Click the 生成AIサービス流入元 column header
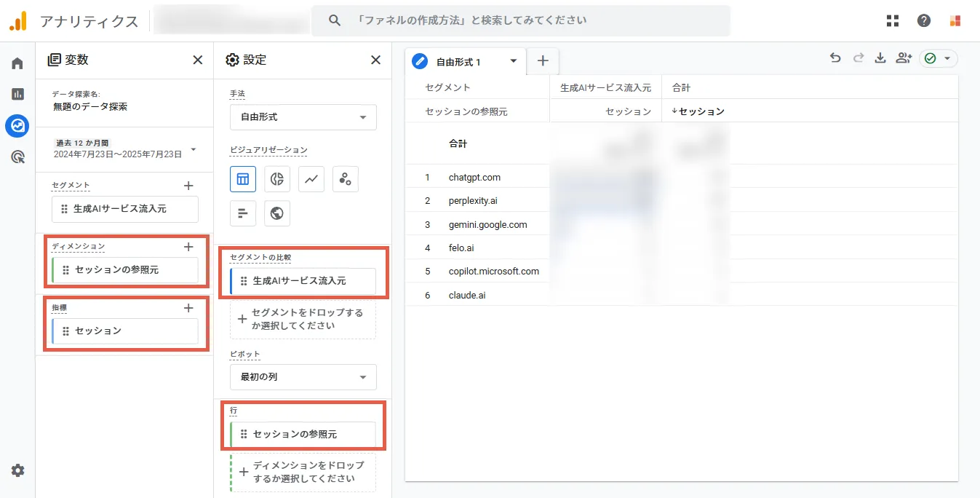 point(605,87)
